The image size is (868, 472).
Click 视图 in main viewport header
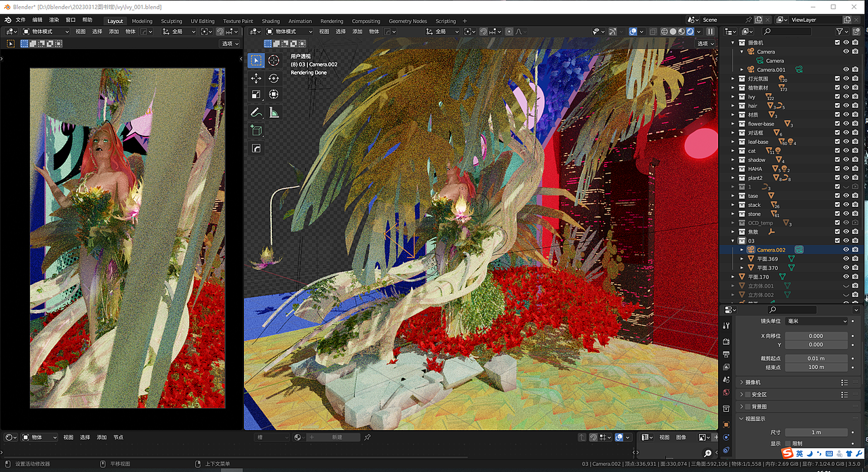point(324,31)
